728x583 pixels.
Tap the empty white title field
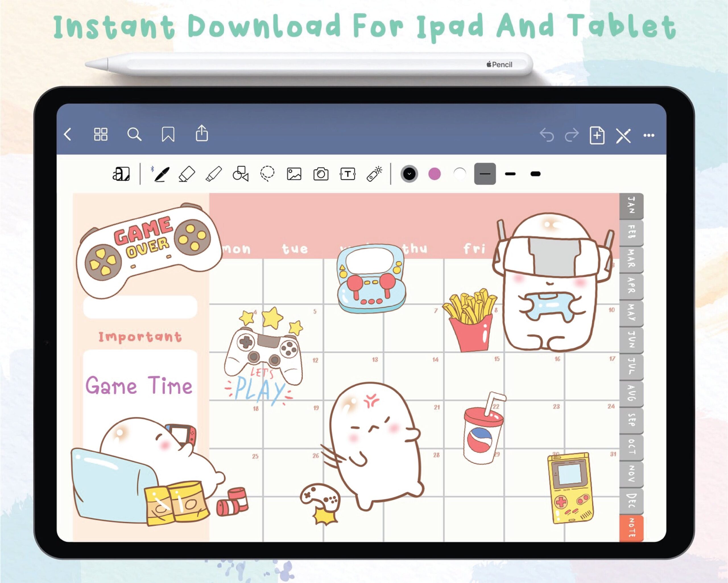pyautogui.click(x=140, y=307)
